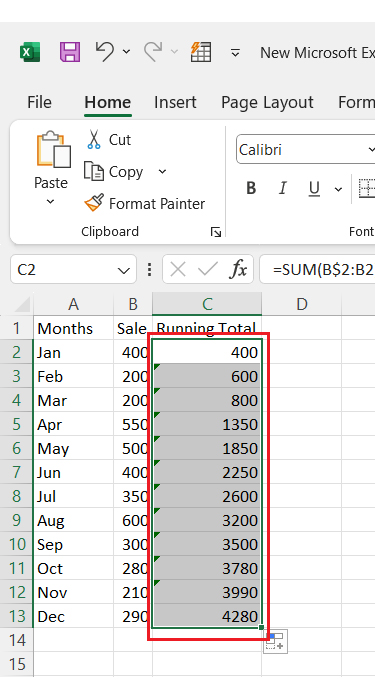Open the redo history dropdown arrow
The image size is (375, 699).
[174, 52]
